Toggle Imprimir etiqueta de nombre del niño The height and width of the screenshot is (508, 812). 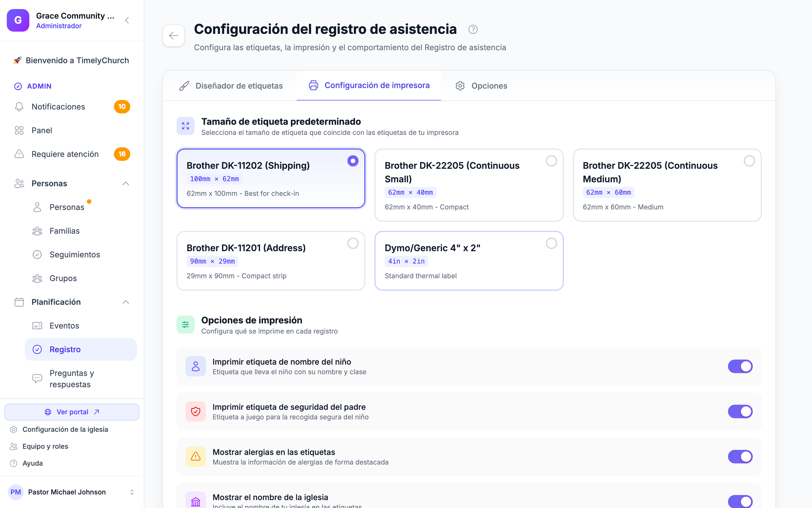740,366
